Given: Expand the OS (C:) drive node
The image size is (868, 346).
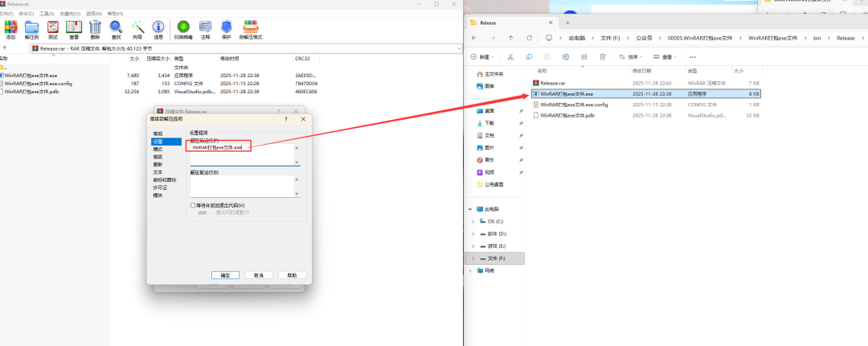Looking at the screenshot, I should coord(473,221).
